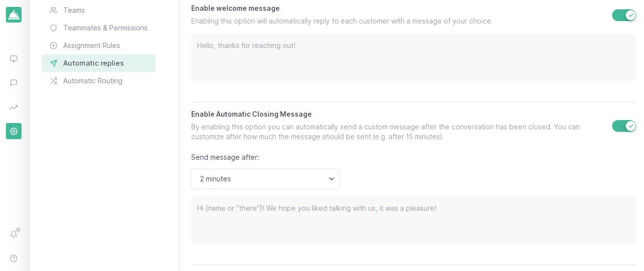Click the shuffle Automatic Routing icon
This screenshot has width=644, height=271.
coord(53,81)
